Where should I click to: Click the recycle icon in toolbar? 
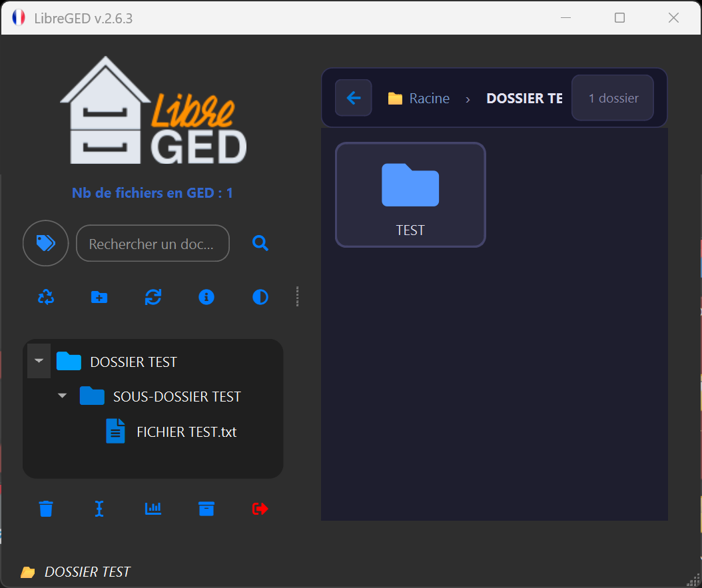point(46,297)
